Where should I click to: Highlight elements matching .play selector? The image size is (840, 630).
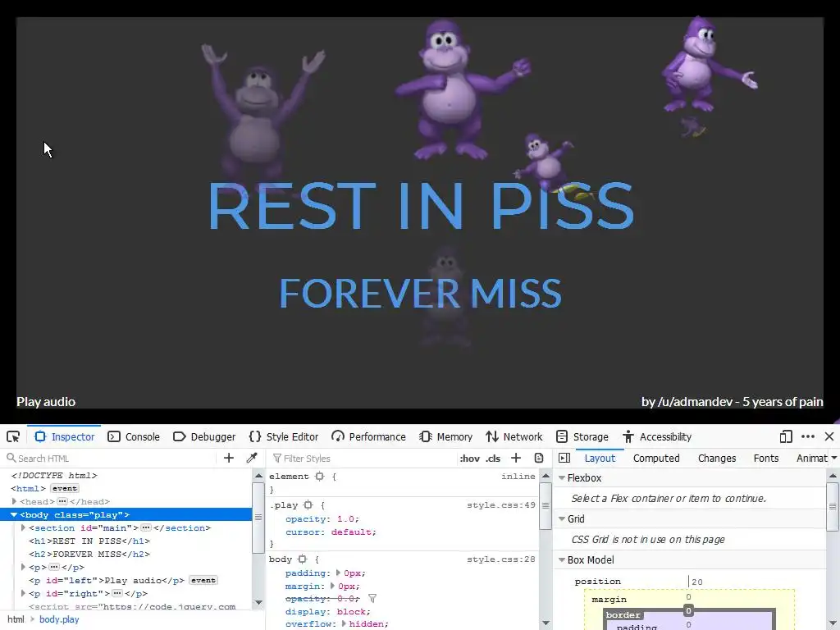308,505
